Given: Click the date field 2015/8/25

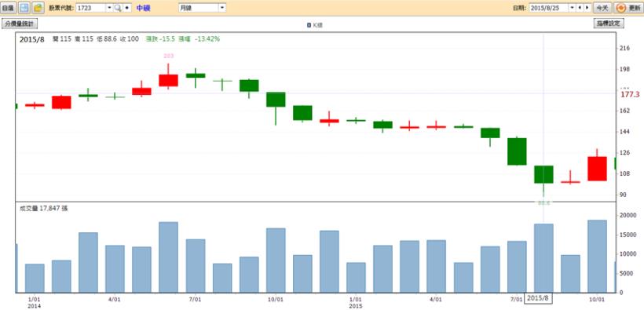Looking at the screenshot, I should 549,8.
